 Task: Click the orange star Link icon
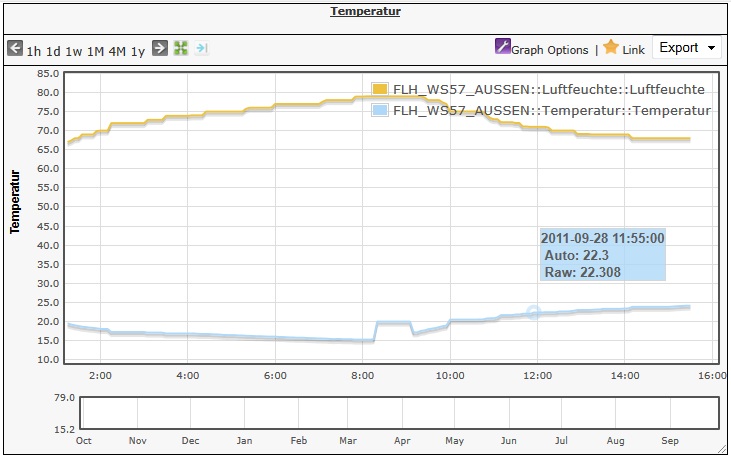click(611, 47)
